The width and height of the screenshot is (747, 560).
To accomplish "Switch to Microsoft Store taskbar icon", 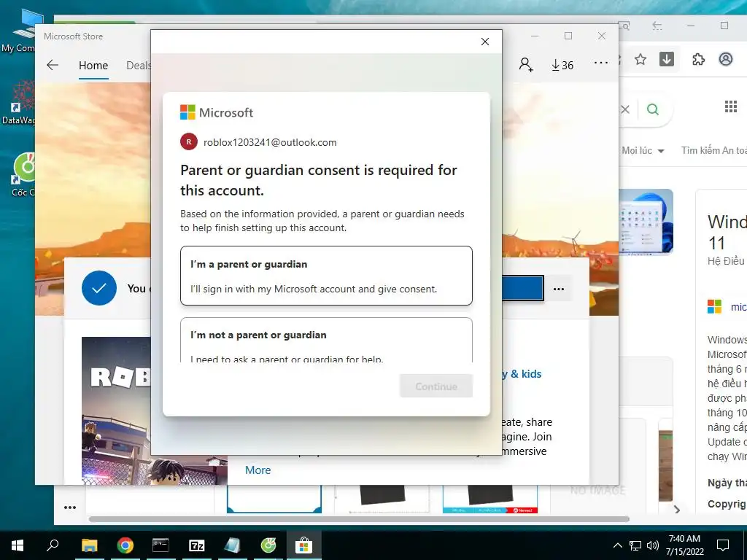I will [303, 545].
